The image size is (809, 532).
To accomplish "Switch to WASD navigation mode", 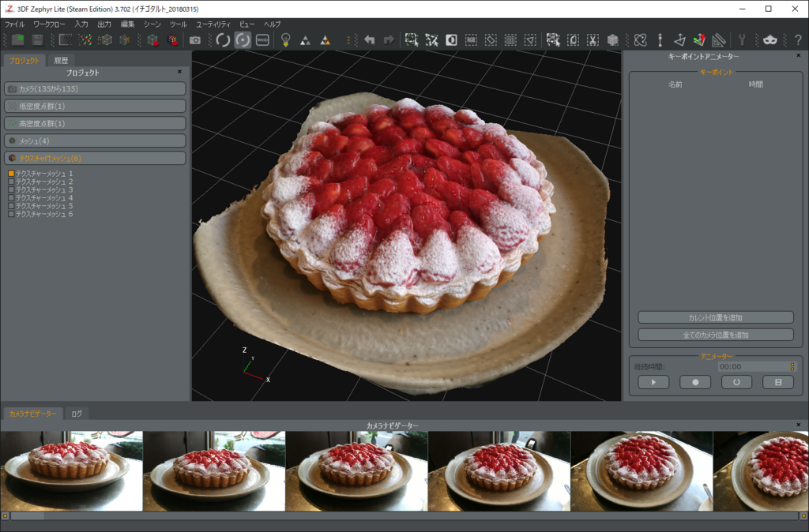I will click(x=262, y=39).
